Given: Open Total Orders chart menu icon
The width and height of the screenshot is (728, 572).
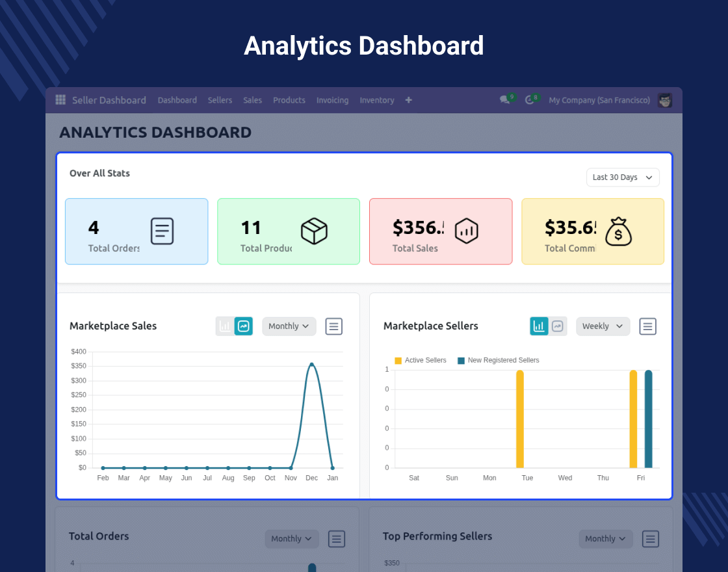Looking at the screenshot, I should 337,539.
